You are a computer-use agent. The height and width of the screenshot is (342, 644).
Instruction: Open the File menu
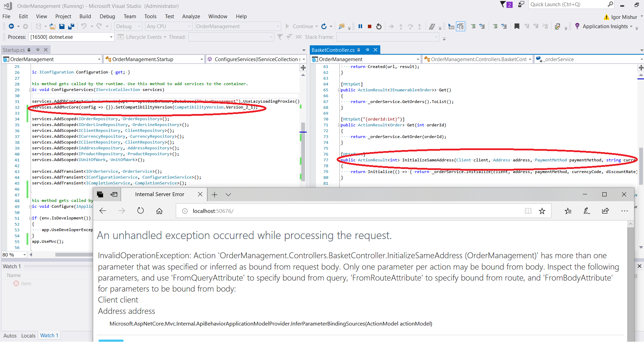tap(6, 16)
